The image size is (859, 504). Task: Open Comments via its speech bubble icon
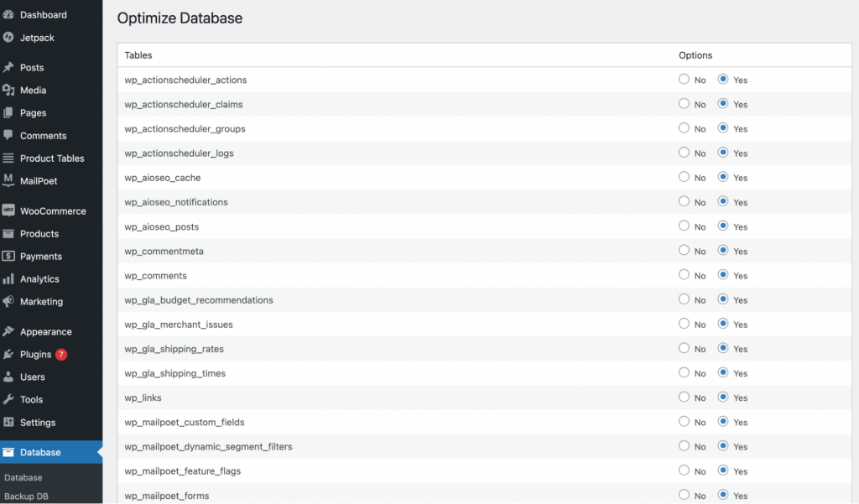tap(13, 135)
